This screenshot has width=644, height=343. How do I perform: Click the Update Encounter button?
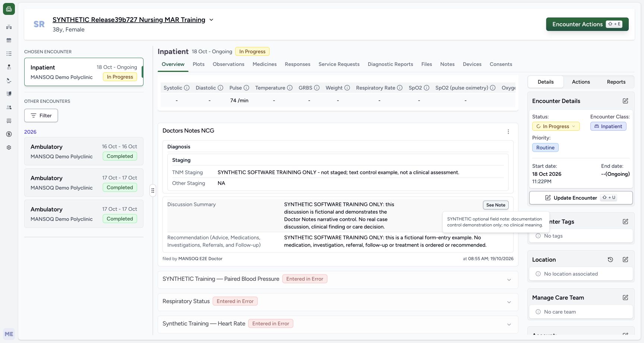581,198
